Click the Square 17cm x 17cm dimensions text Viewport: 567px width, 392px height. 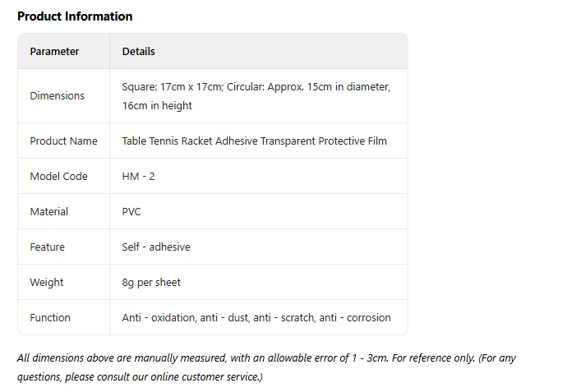pos(173,87)
